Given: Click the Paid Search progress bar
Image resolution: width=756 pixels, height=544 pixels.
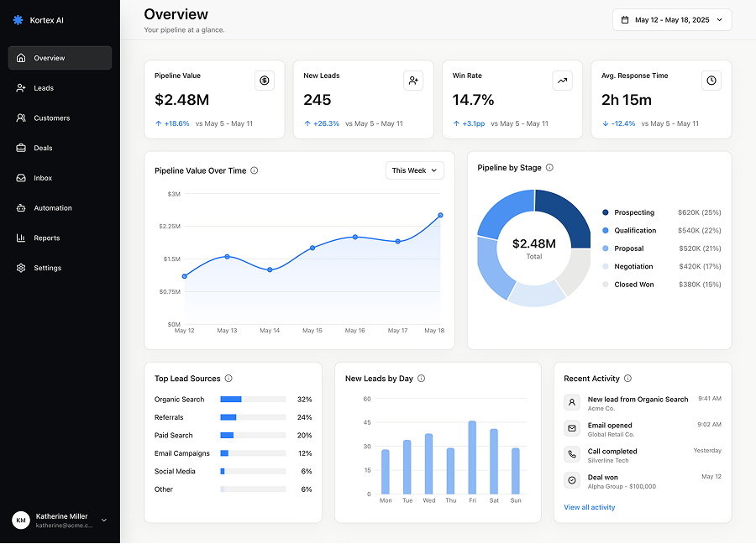Looking at the screenshot, I should click(x=253, y=435).
